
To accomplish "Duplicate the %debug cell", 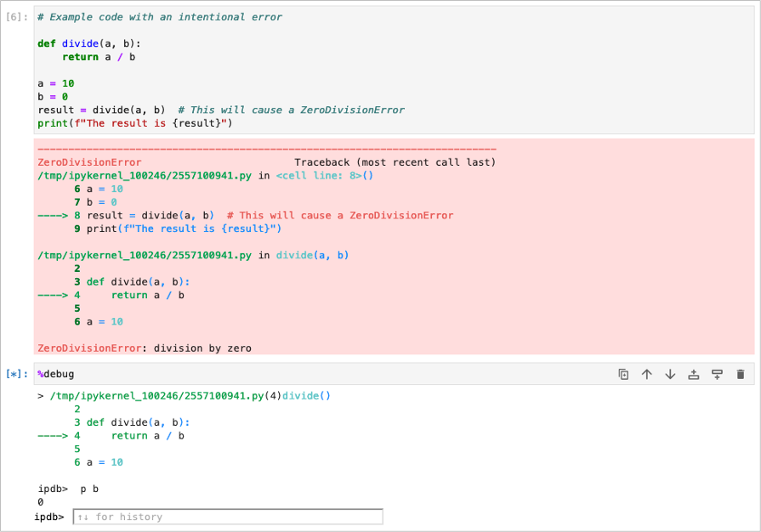I will pyautogui.click(x=623, y=374).
